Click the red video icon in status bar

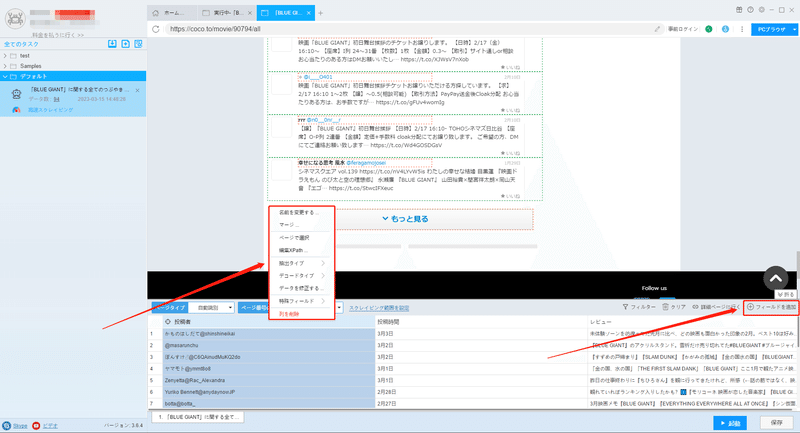36,426
